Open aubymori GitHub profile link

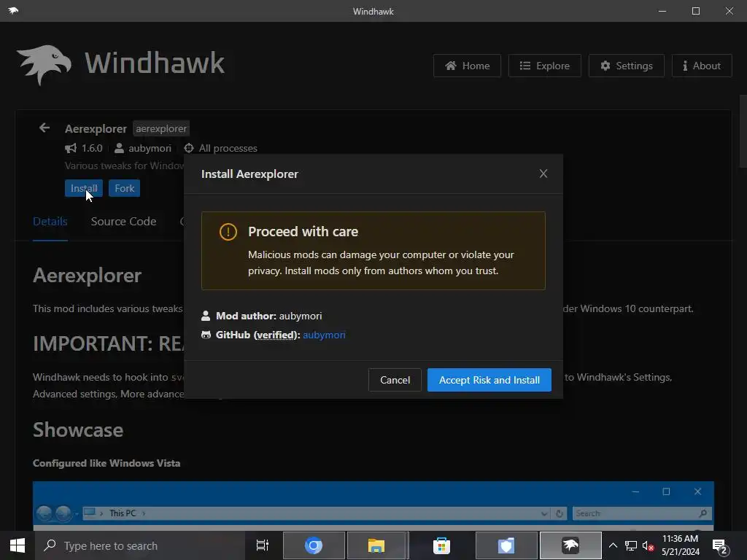[x=324, y=335]
